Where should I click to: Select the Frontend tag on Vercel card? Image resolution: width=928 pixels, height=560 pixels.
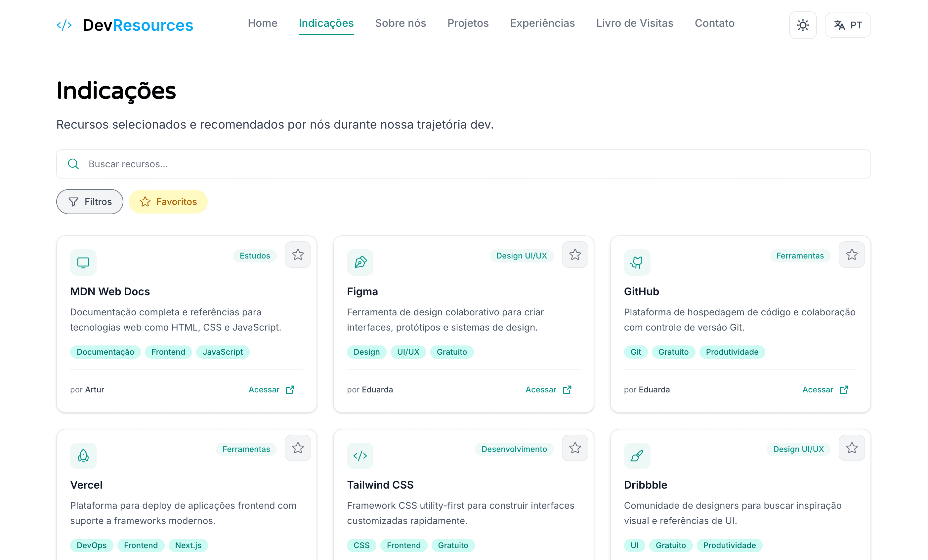(x=141, y=546)
